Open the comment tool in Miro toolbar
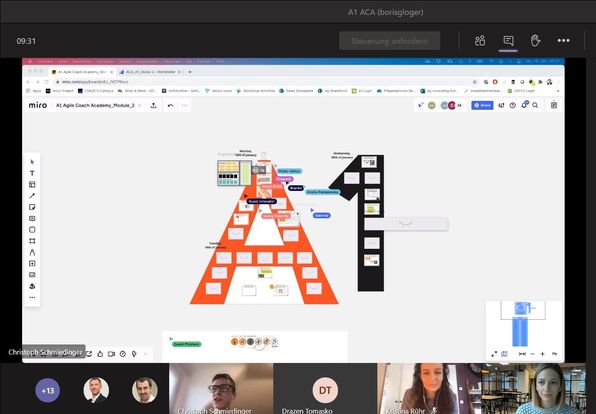596x414 pixels. [32, 219]
